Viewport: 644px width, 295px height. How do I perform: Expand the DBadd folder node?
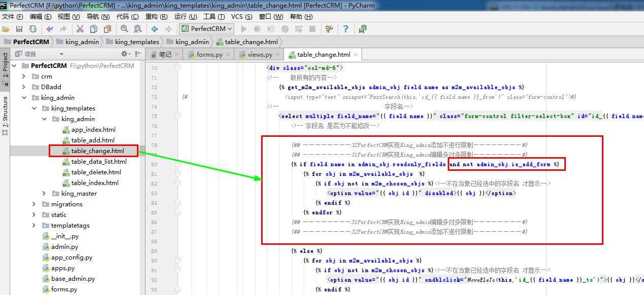tap(24, 87)
